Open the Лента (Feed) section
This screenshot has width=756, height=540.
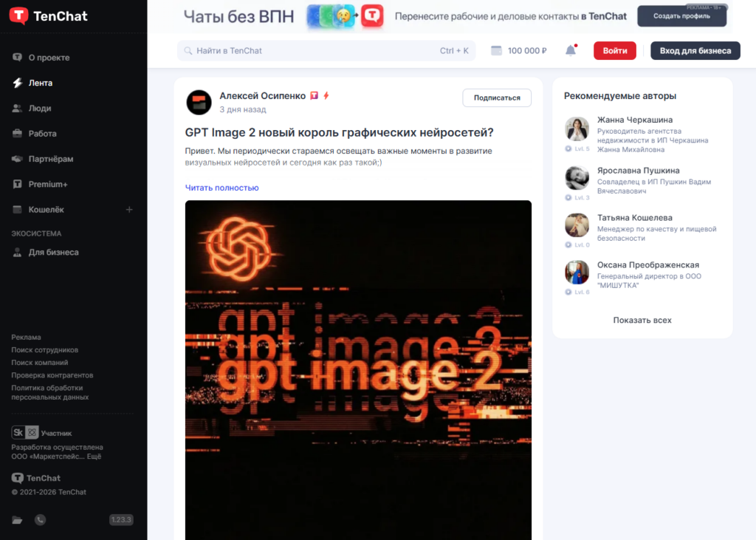[44, 83]
